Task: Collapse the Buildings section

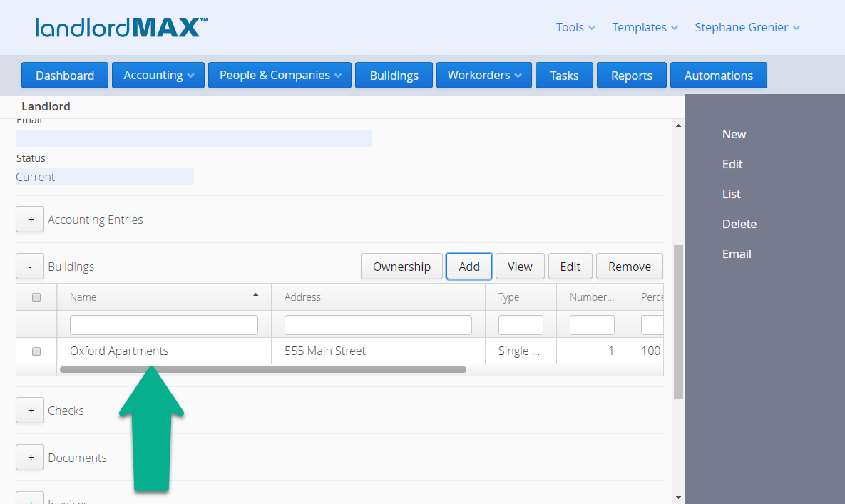Action: [x=30, y=267]
